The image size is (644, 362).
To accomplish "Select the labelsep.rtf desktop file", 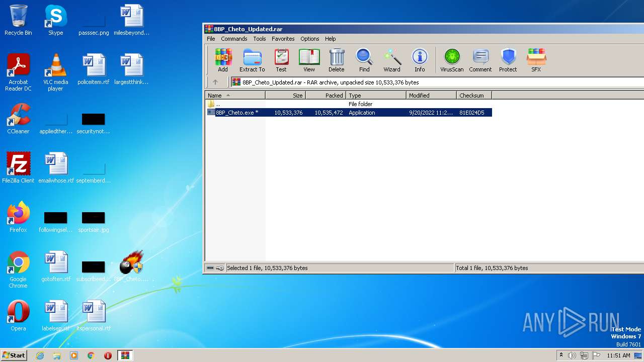I will tap(56, 316).
